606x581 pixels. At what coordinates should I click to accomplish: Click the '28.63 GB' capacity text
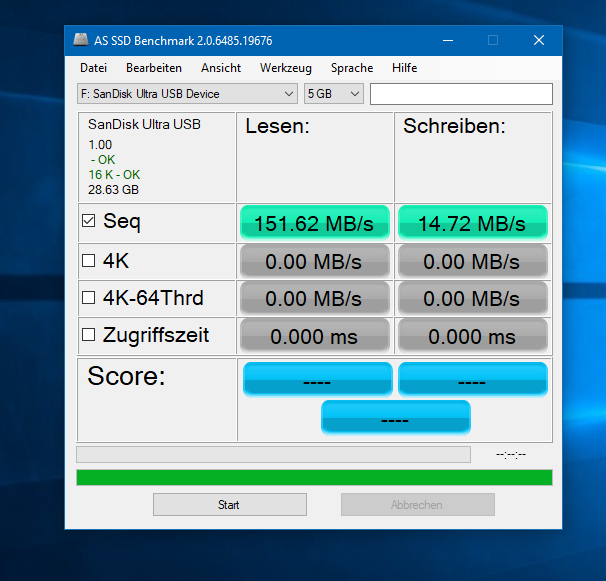[113, 190]
